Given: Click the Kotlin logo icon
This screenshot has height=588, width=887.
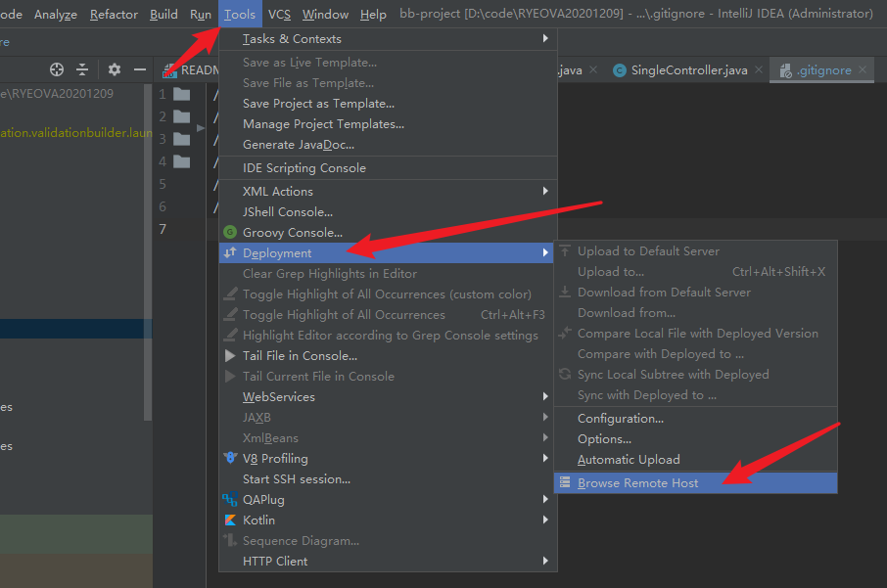Looking at the screenshot, I should (230, 520).
